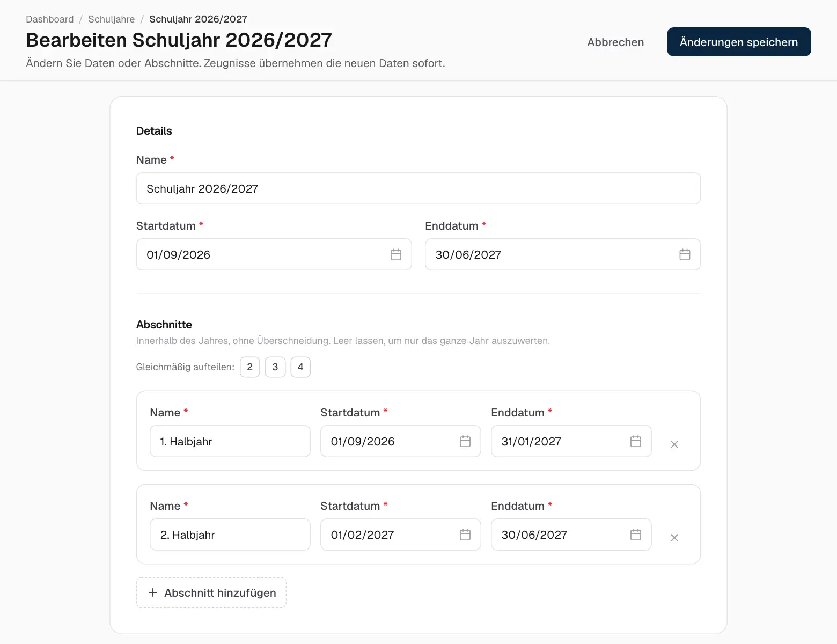Viewport: 837px width, 644px height.
Task: Click the Details section heading
Action: click(154, 131)
